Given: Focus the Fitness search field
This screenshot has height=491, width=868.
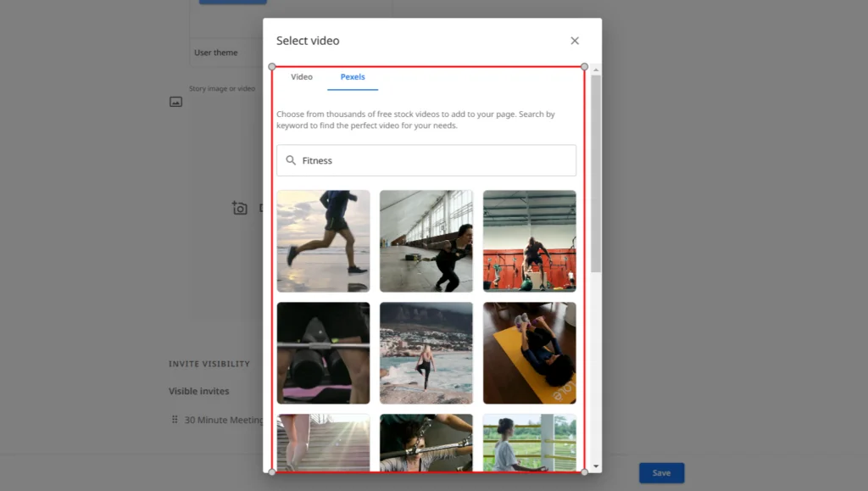Looking at the screenshot, I should coord(432,160).
